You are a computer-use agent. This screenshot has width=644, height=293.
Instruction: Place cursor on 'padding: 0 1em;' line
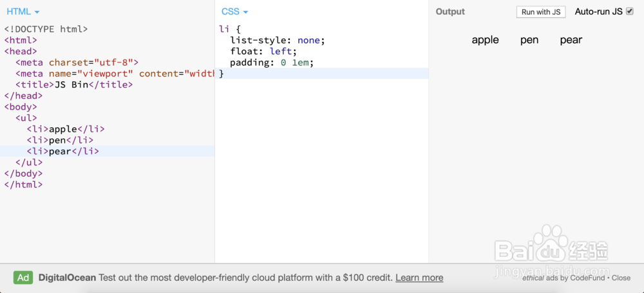click(x=271, y=62)
